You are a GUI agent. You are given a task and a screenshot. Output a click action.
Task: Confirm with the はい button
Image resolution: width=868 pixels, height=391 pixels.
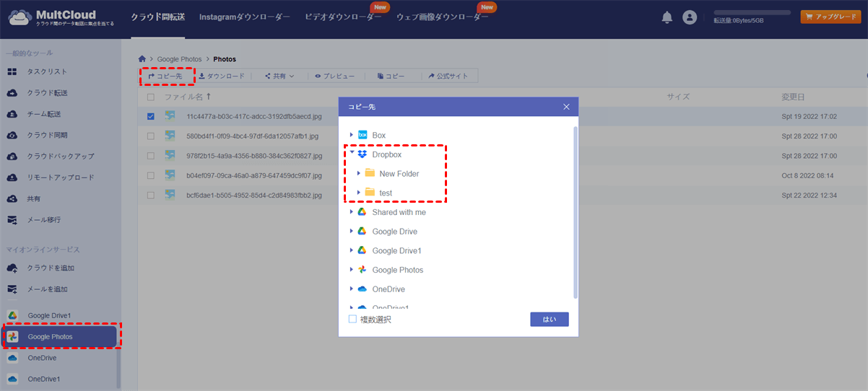(550, 319)
